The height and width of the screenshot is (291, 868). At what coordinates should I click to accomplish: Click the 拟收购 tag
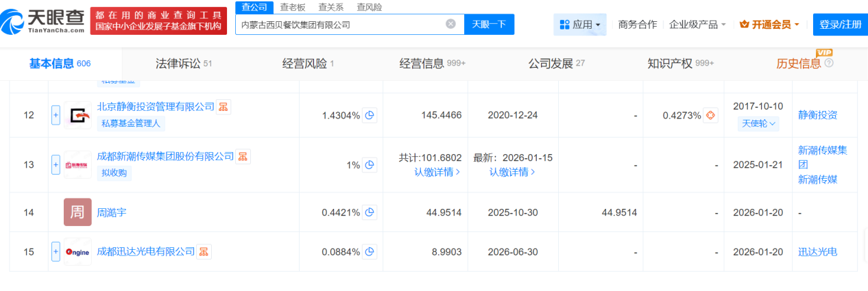pyautogui.click(x=114, y=173)
